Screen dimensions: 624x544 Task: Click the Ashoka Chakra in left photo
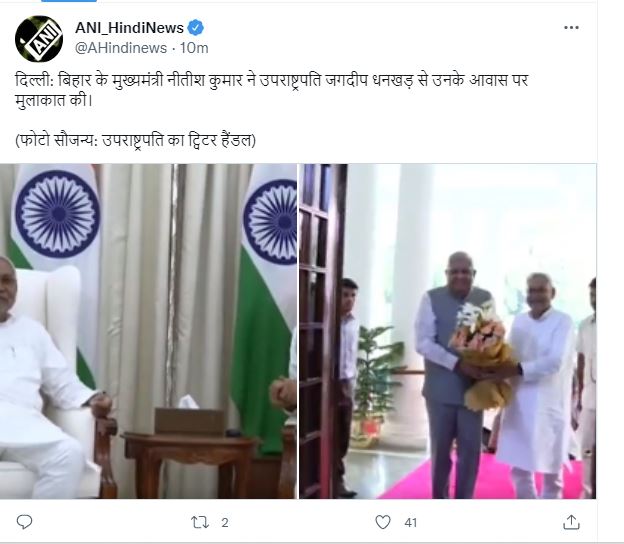tap(58, 214)
